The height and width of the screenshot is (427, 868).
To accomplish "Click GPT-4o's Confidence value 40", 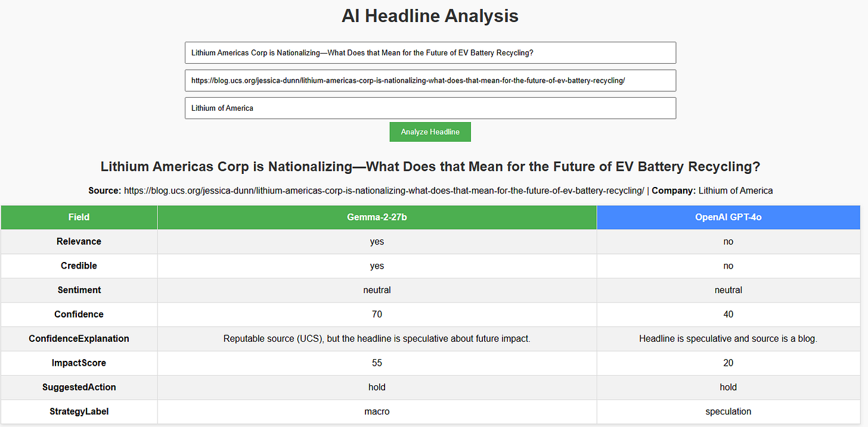I will pos(728,314).
